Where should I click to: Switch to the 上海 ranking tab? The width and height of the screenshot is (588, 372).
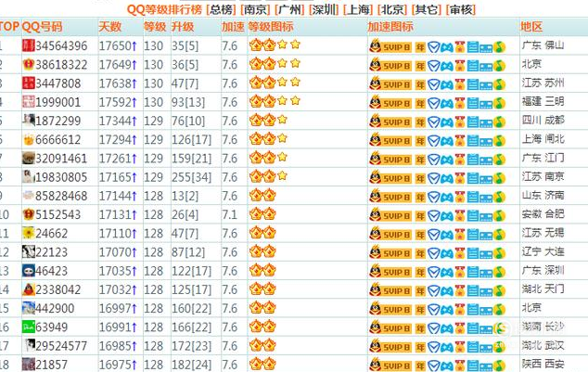pyautogui.click(x=358, y=9)
